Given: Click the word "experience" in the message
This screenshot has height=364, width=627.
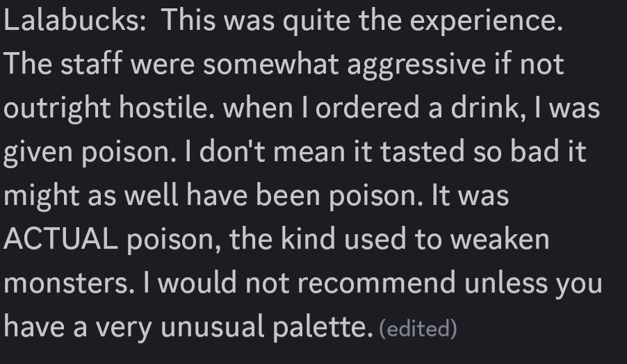Looking at the screenshot, I should coord(482,21).
